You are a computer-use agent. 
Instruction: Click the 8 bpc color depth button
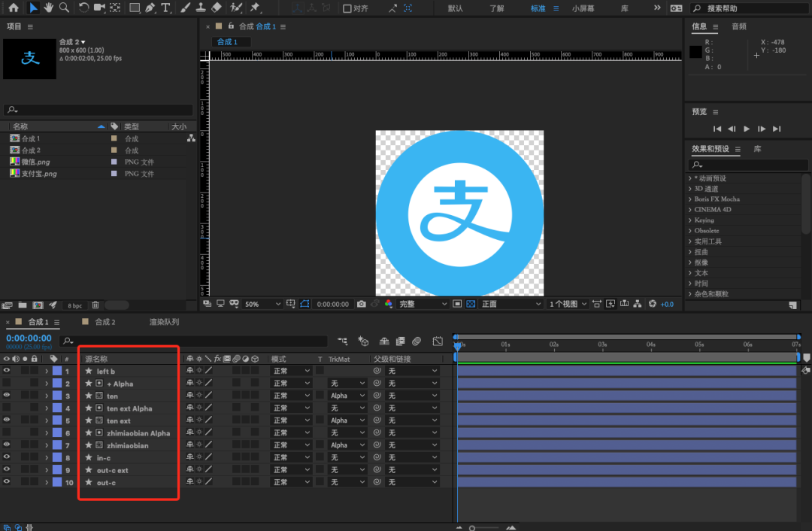click(x=75, y=305)
